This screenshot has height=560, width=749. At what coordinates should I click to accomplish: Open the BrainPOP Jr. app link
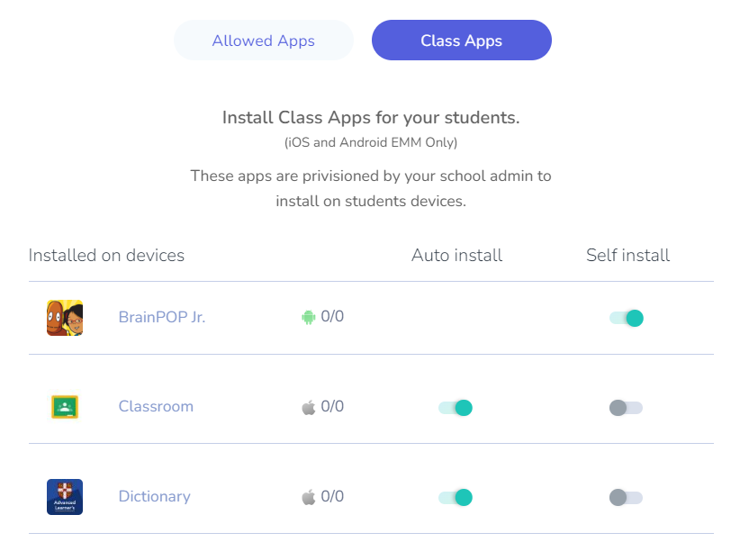click(x=162, y=317)
